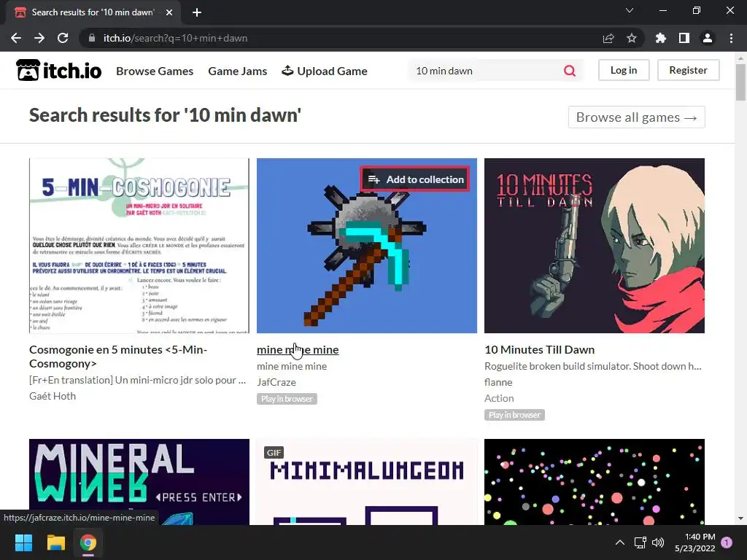Image resolution: width=747 pixels, height=560 pixels.
Task: Click the browser forward arrow
Action: point(39,38)
